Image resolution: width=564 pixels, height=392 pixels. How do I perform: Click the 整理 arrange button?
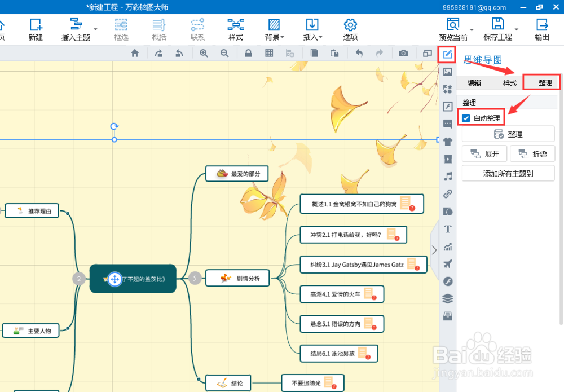click(x=508, y=134)
